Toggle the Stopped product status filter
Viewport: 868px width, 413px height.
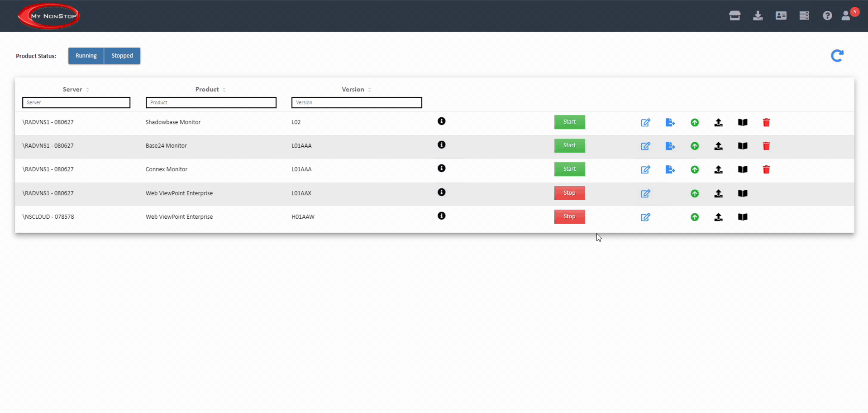[122, 56]
